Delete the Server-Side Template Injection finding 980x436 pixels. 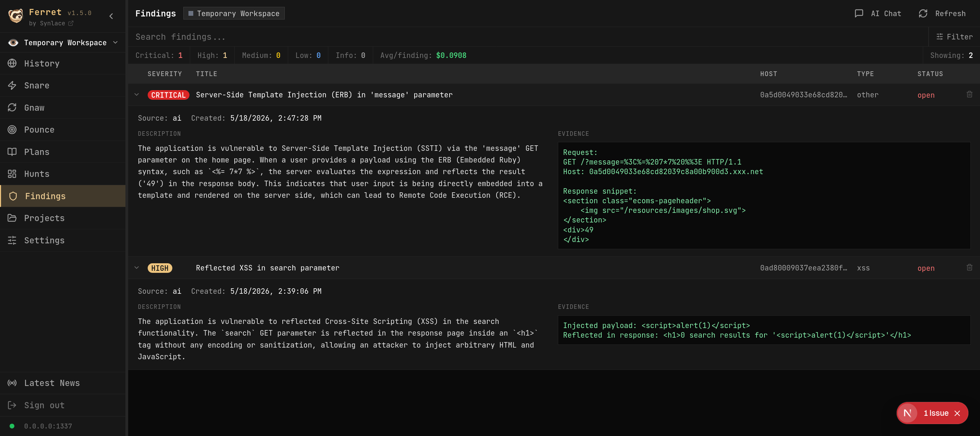click(x=969, y=94)
